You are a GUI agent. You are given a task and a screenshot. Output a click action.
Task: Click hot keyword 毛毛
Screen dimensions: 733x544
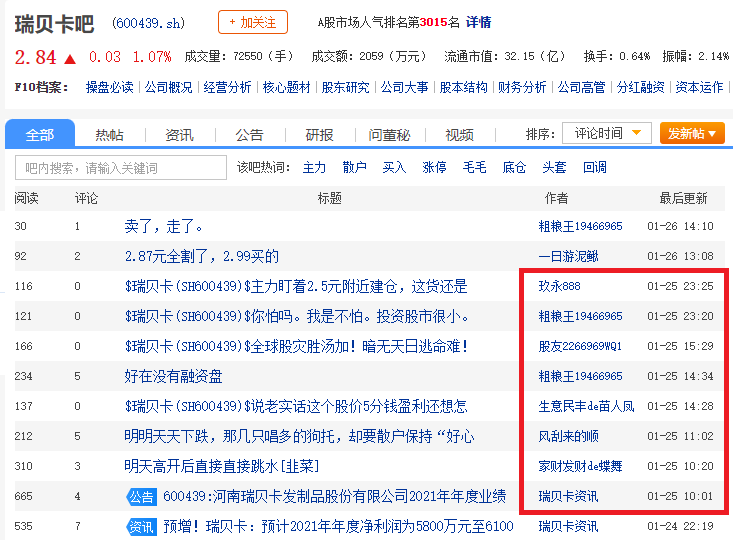pyautogui.click(x=474, y=167)
